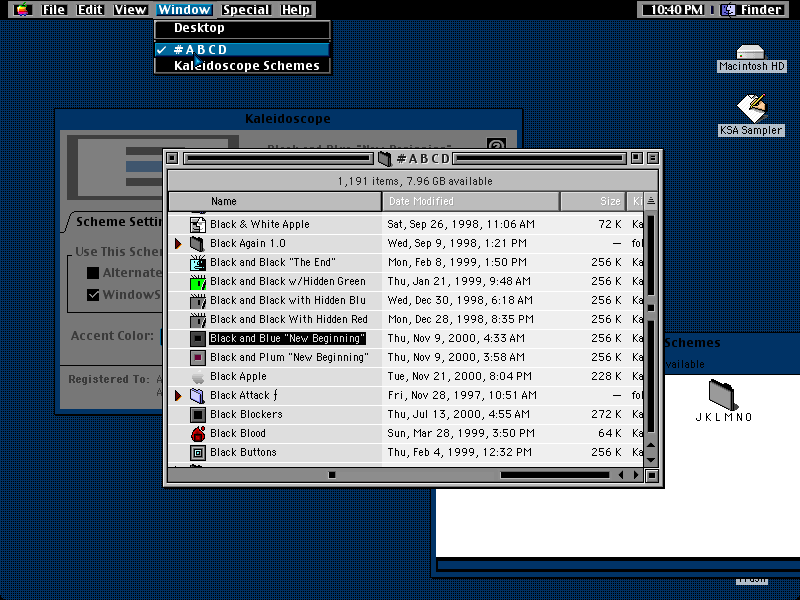This screenshot has height=600, width=800.
Task: Sort list by Size column header
Action: pos(592,201)
